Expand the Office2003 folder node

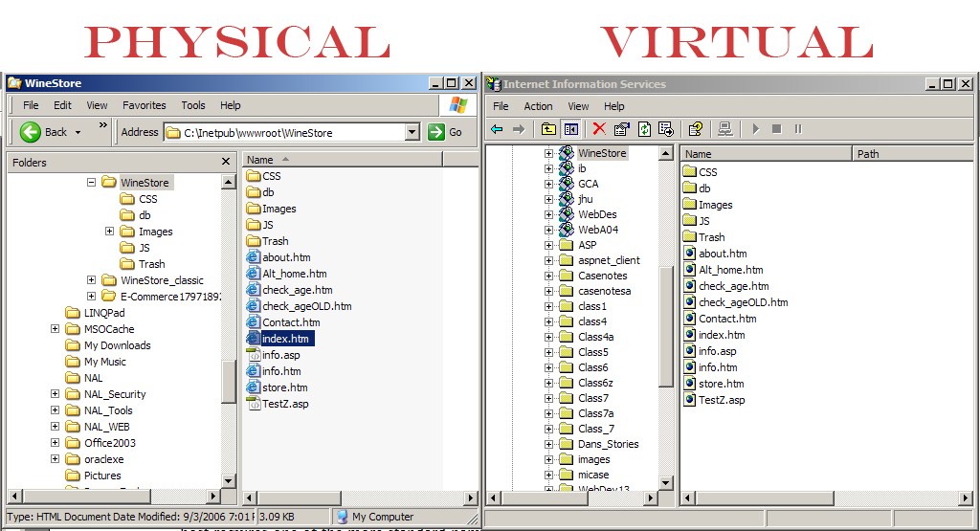[x=55, y=442]
